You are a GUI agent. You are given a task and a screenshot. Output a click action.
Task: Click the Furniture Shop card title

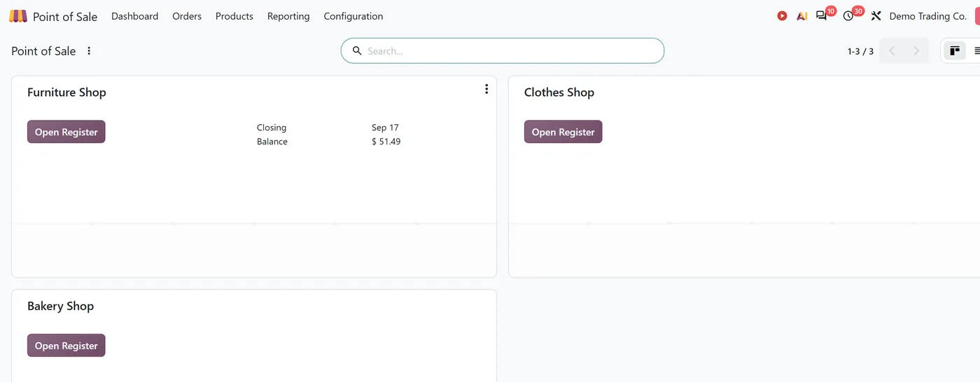point(66,93)
